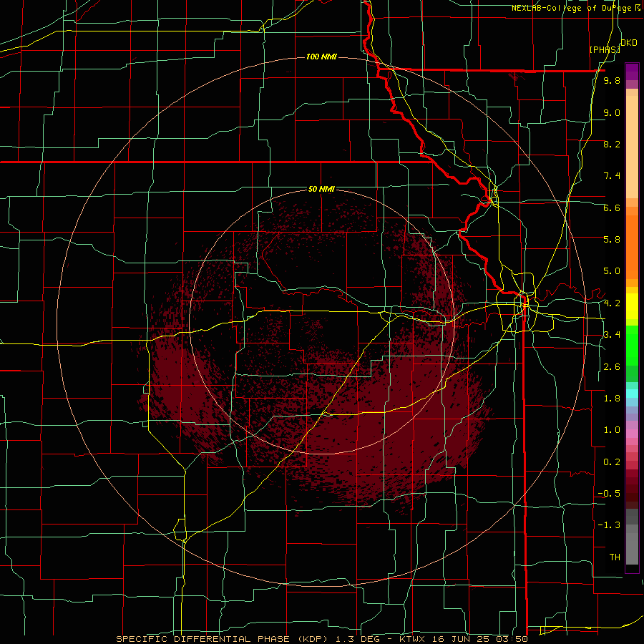Click the 6.6 value on the color scale

[x=612, y=208]
